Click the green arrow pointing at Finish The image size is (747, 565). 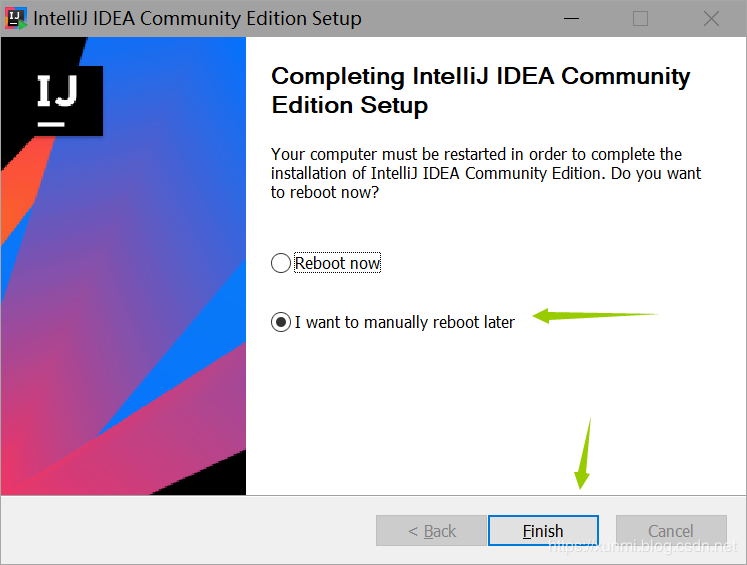(584, 455)
